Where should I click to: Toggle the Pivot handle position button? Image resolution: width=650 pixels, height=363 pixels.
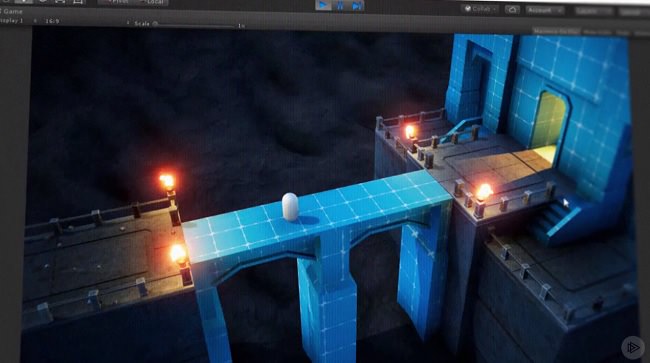pyautogui.click(x=118, y=2)
